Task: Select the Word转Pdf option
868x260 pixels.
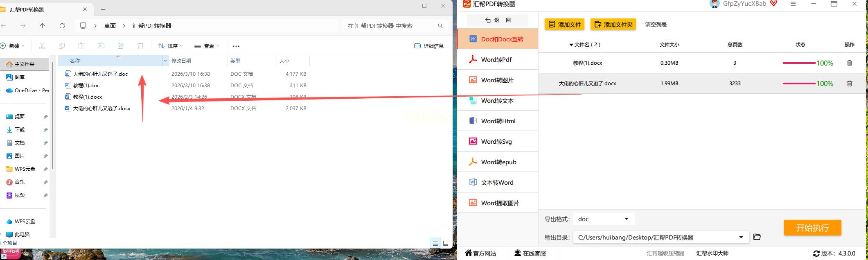Action: click(498, 59)
